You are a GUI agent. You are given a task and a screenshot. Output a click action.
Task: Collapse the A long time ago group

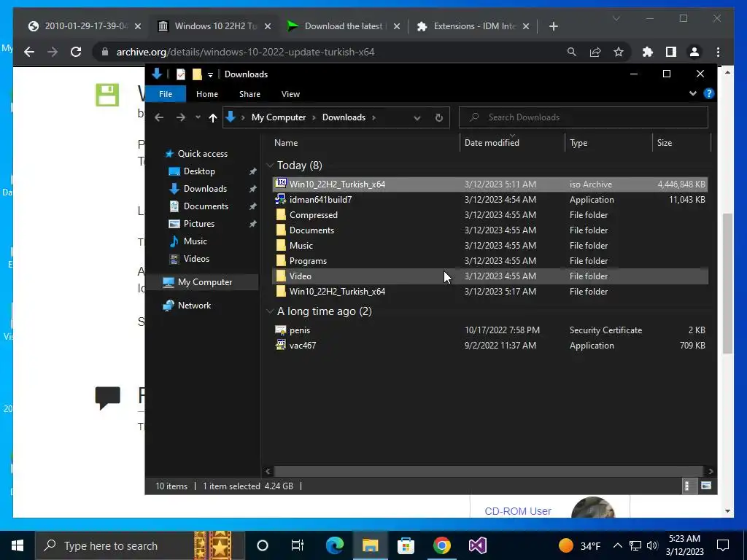pos(270,311)
